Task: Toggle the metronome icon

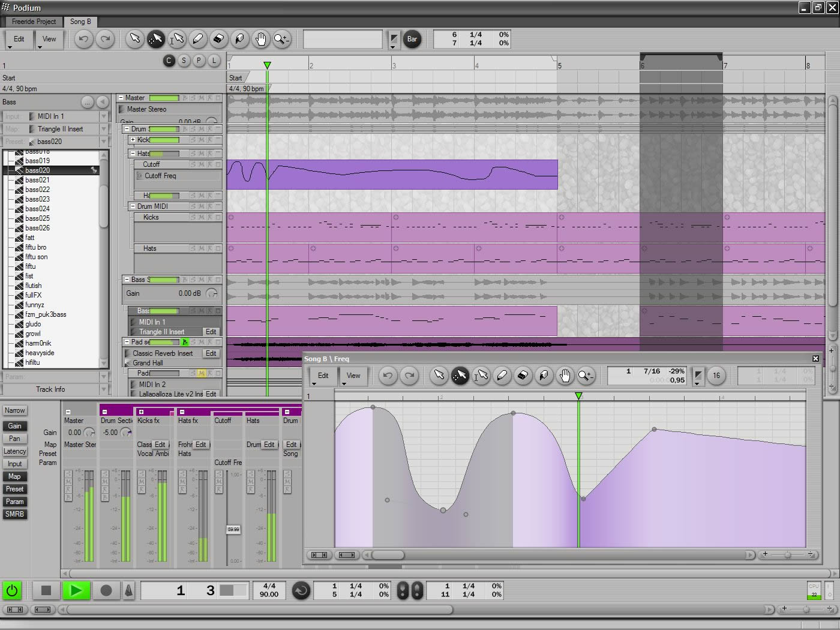Action: pyautogui.click(x=129, y=590)
